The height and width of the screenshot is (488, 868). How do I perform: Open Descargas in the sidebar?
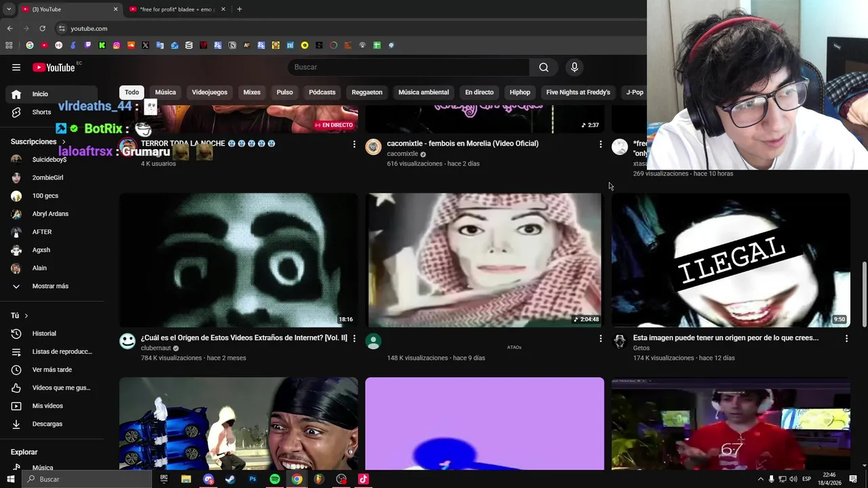coord(52,424)
